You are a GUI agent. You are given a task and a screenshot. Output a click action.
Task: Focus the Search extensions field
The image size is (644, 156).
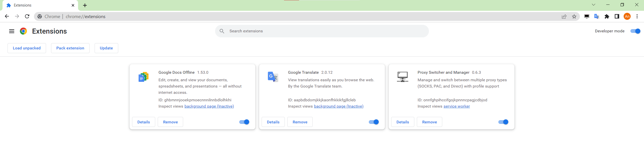click(322, 31)
